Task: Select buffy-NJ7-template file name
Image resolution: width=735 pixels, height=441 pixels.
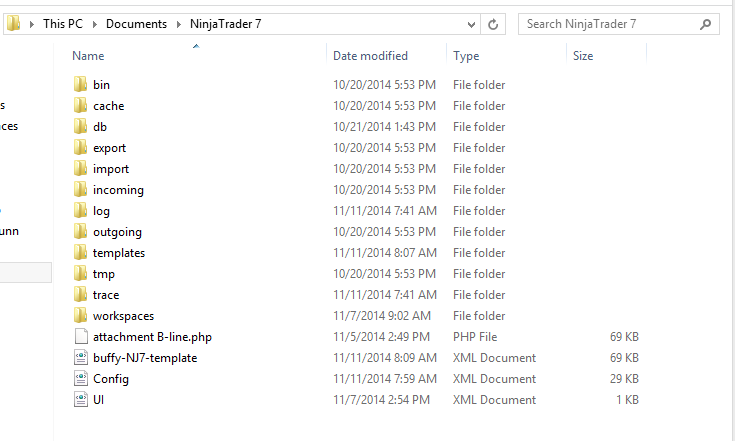Action: [x=145, y=358]
